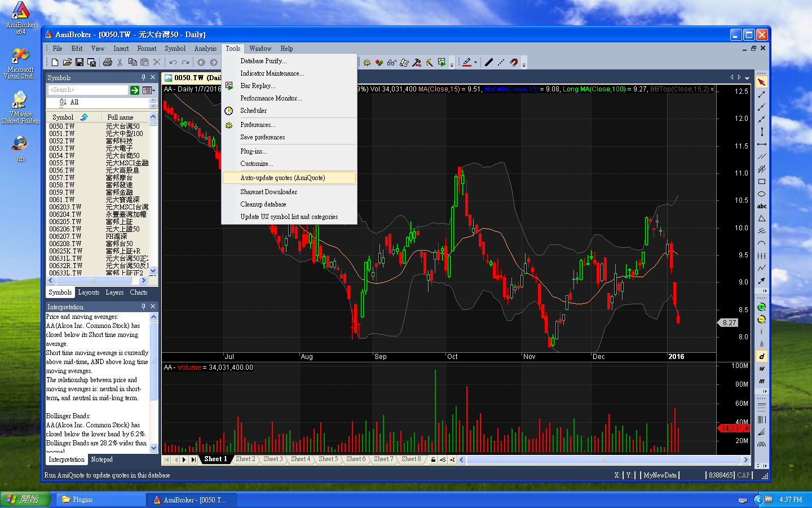This screenshot has width=812, height=508.
Task: Select the abc text drawing tool
Action: click(762, 206)
